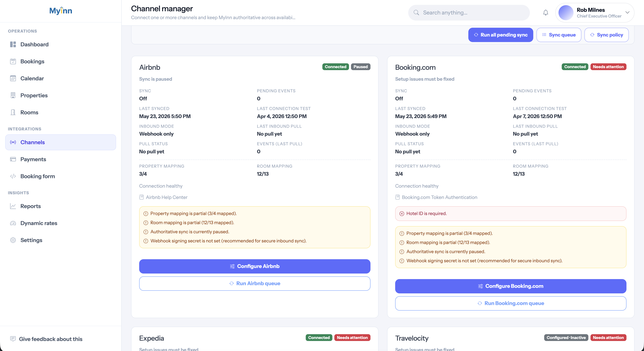Open Settings from the sidebar
Viewport: 644px width, 351px height.
pos(60,240)
